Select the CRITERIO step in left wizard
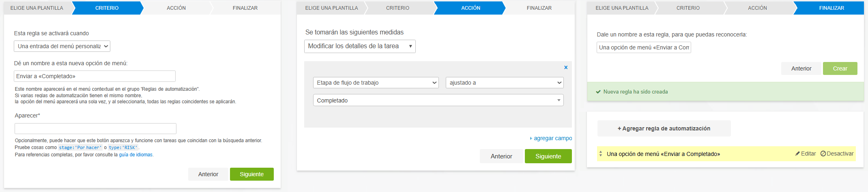The image size is (868, 192). click(107, 8)
